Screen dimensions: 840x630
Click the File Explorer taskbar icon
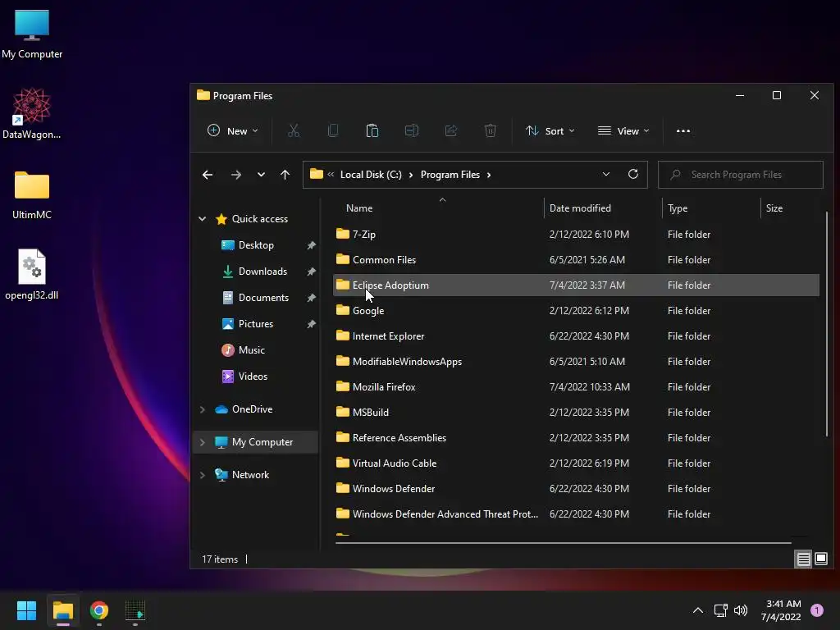coord(62,610)
